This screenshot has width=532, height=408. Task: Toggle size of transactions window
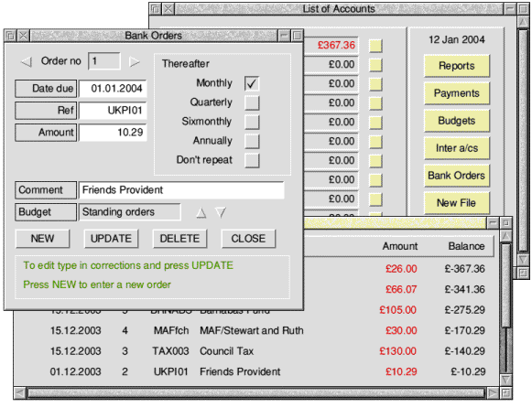(505, 223)
